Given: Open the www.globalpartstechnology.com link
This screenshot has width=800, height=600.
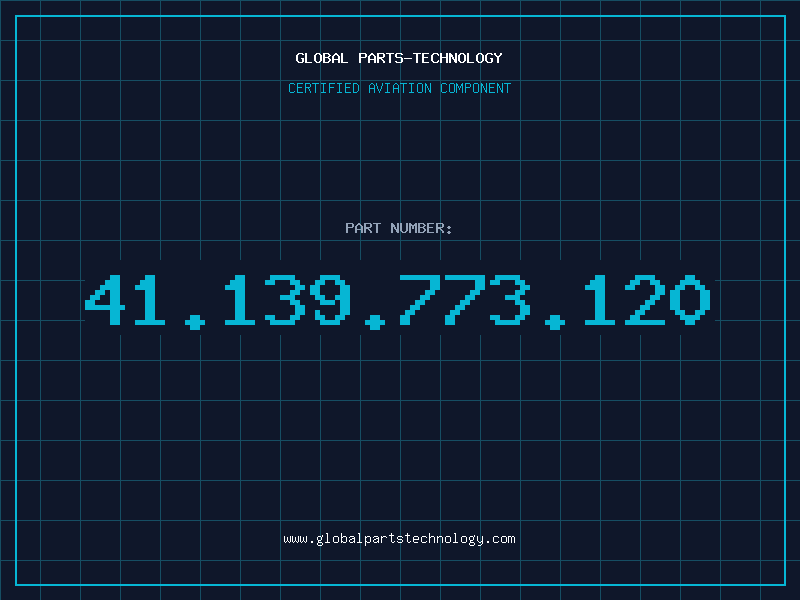Looking at the screenshot, I should (x=399, y=539).
